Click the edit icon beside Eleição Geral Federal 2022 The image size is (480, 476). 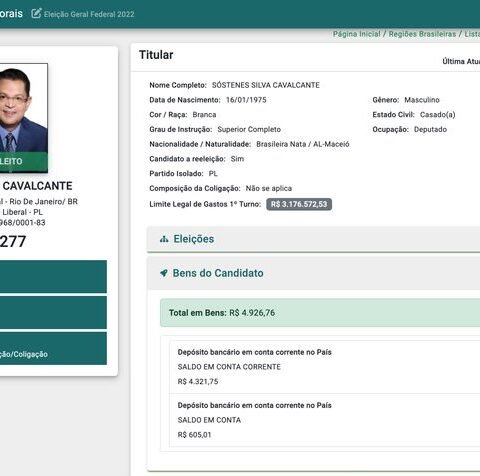(x=36, y=14)
